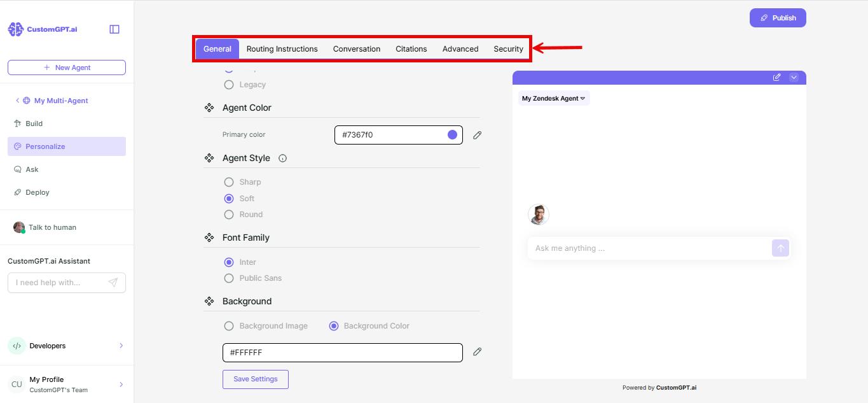
Task: Open the Ask menu item
Action: pos(67,169)
